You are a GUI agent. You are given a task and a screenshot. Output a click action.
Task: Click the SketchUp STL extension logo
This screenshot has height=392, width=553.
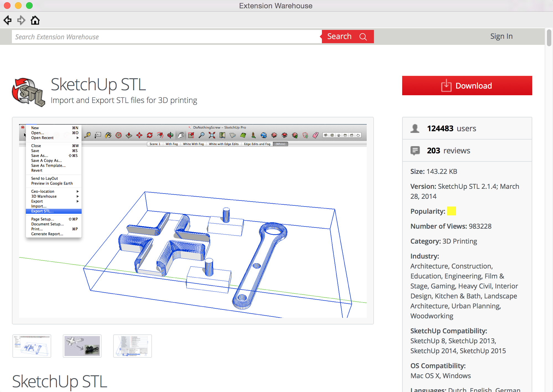point(28,92)
